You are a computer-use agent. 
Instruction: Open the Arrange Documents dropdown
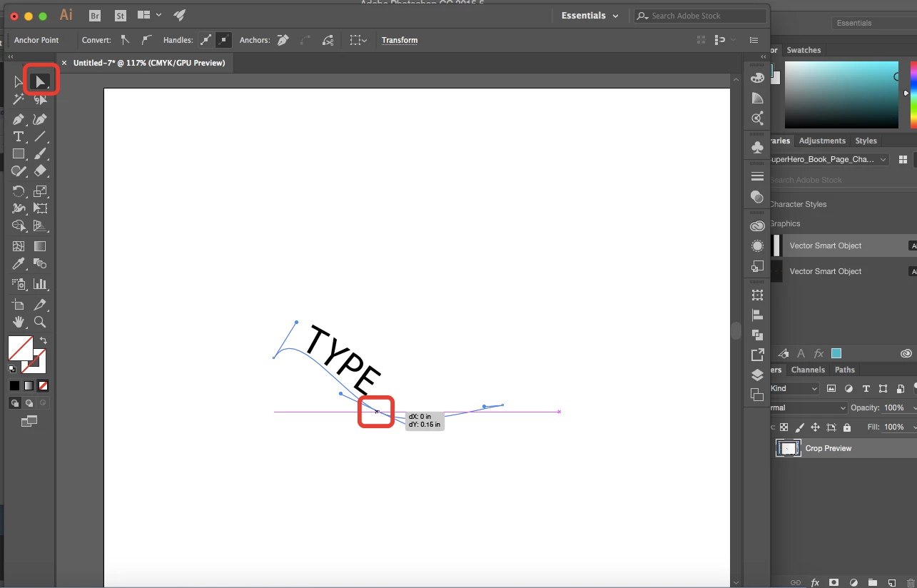point(149,15)
